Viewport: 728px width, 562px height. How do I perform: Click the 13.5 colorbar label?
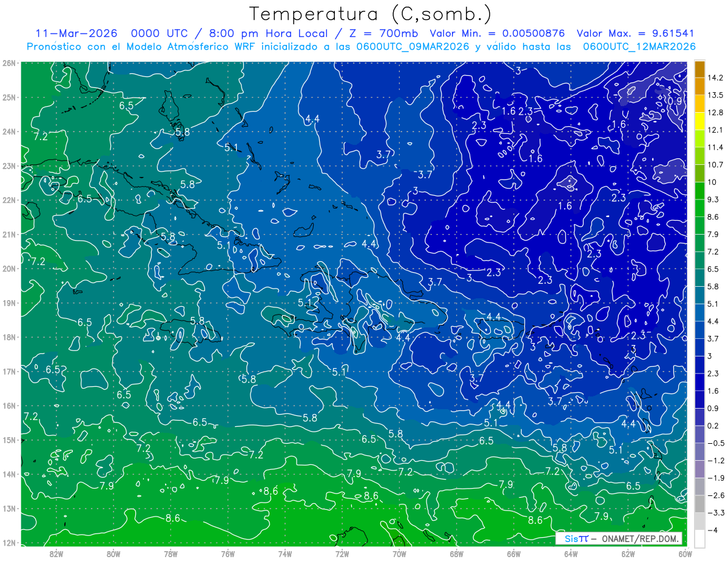click(716, 95)
